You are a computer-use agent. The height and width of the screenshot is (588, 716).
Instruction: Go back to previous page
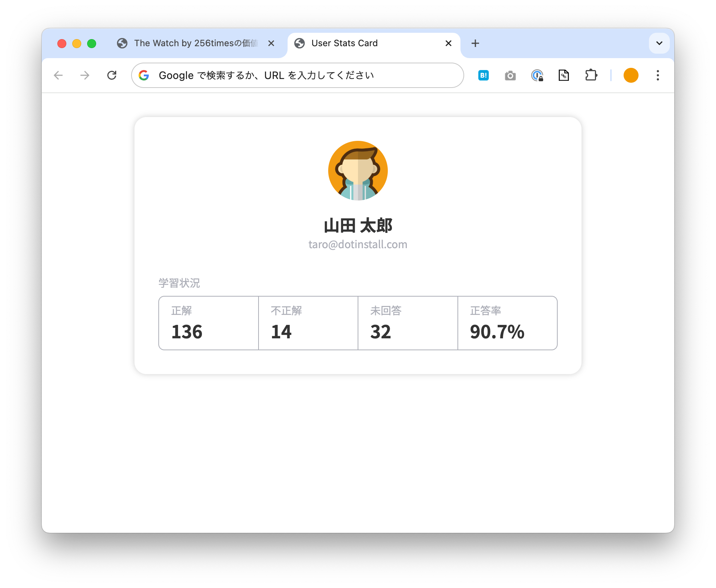58,75
